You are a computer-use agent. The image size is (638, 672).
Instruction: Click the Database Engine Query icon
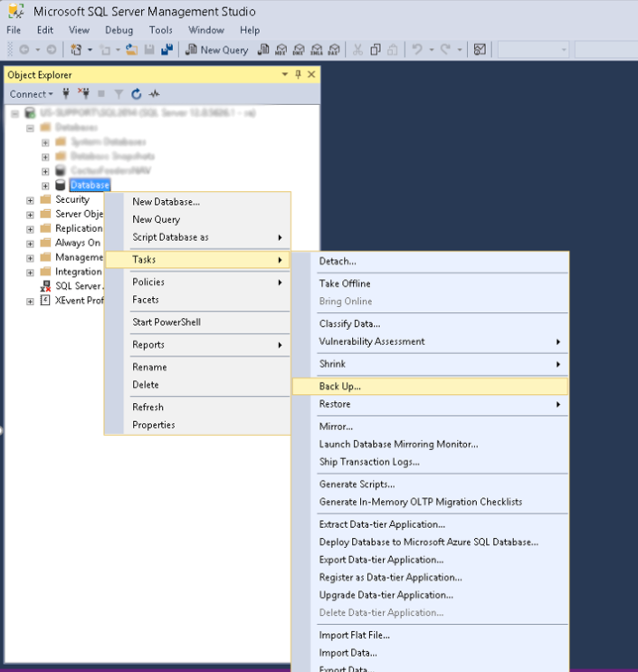point(263,50)
